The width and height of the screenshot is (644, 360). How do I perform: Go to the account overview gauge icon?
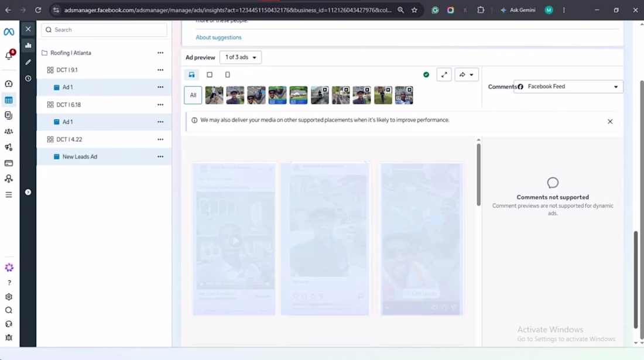9,84
